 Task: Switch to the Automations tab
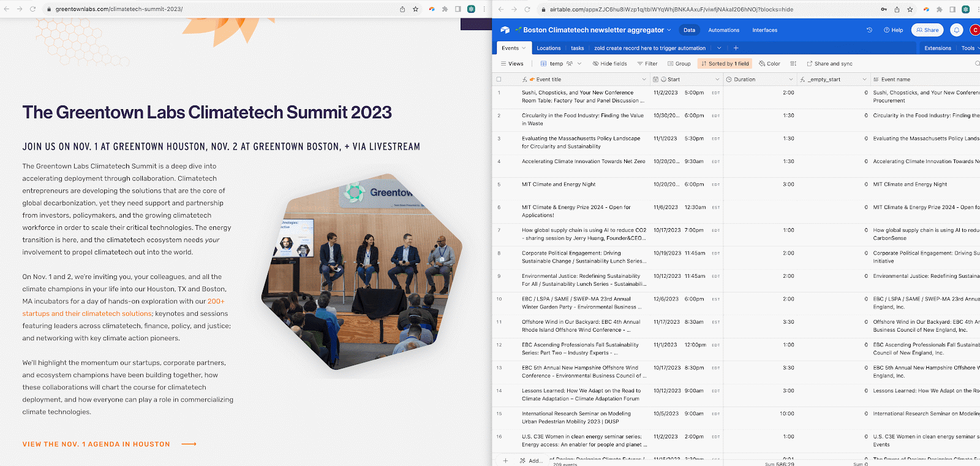click(x=724, y=30)
